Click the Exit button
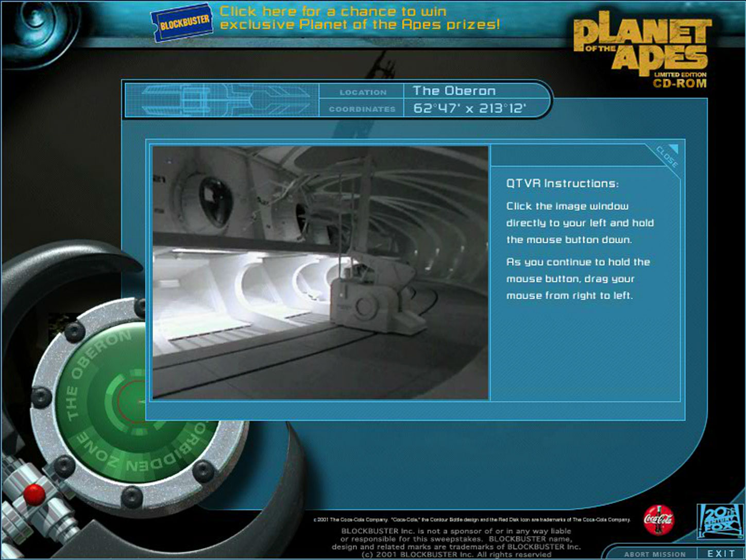The width and height of the screenshot is (746, 560). [721, 554]
